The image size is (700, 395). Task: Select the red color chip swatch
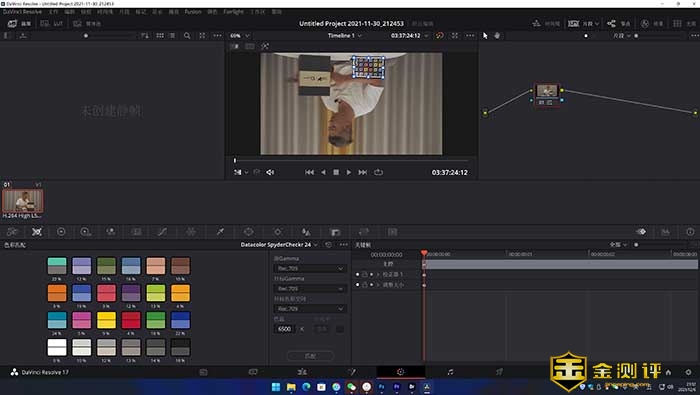point(131,320)
